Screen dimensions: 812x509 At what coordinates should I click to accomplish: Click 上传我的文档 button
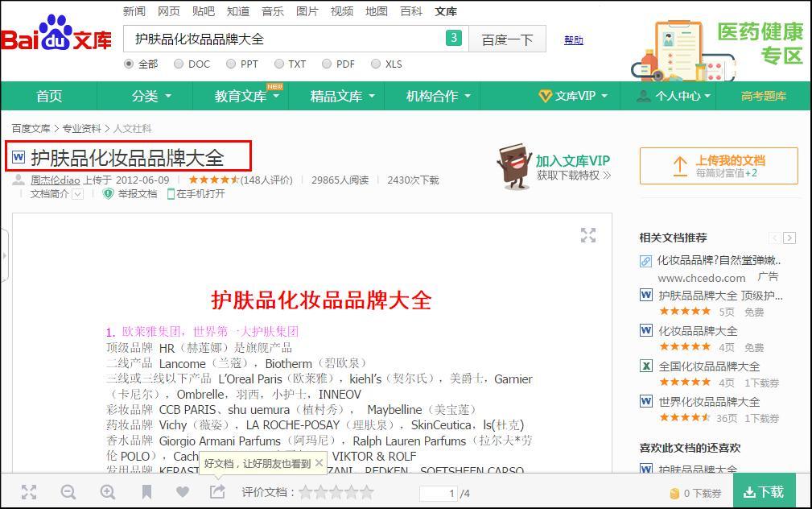(719, 166)
